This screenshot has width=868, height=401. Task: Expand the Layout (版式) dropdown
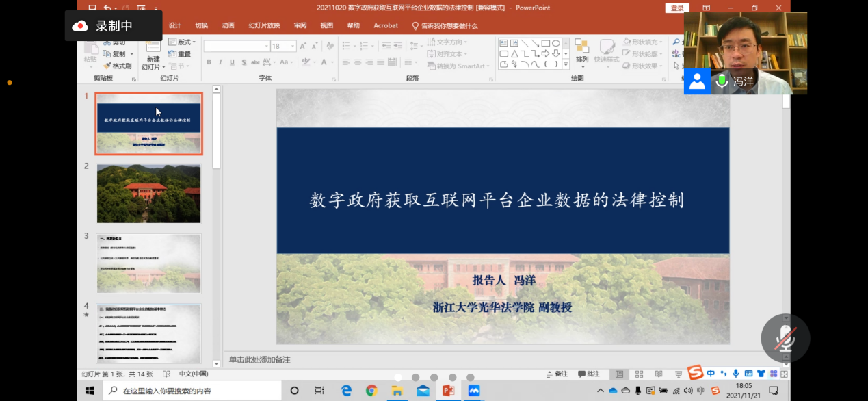pos(182,42)
